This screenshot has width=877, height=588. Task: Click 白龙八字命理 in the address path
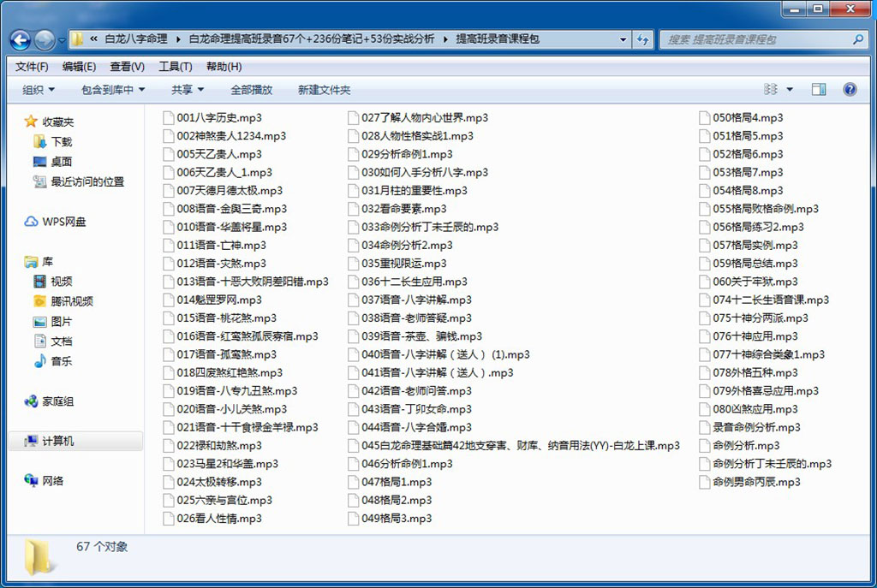(136, 39)
